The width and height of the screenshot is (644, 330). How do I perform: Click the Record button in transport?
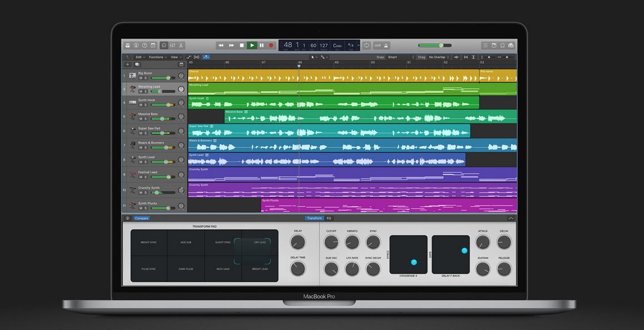(271, 45)
